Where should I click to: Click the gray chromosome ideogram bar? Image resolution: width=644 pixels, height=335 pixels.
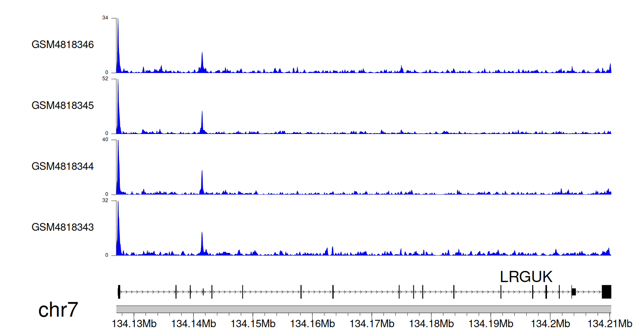363,309
